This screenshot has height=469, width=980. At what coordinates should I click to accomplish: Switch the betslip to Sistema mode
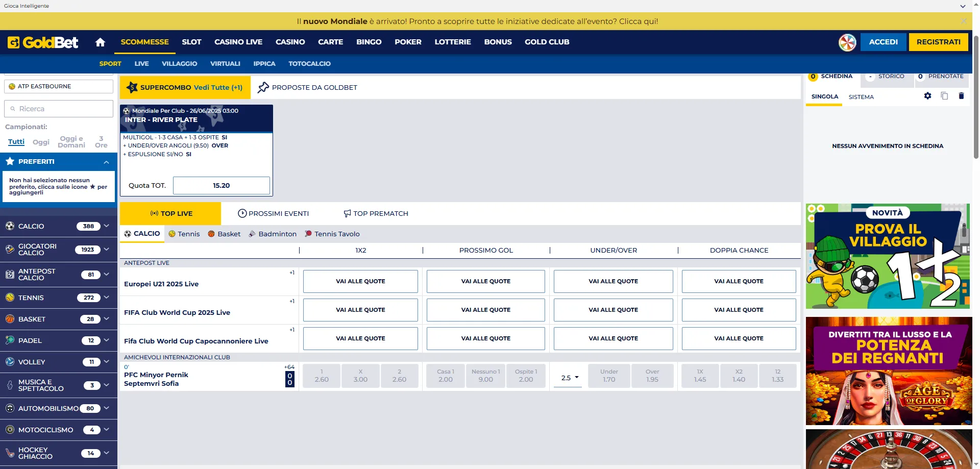pyautogui.click(x=861, y=97)
